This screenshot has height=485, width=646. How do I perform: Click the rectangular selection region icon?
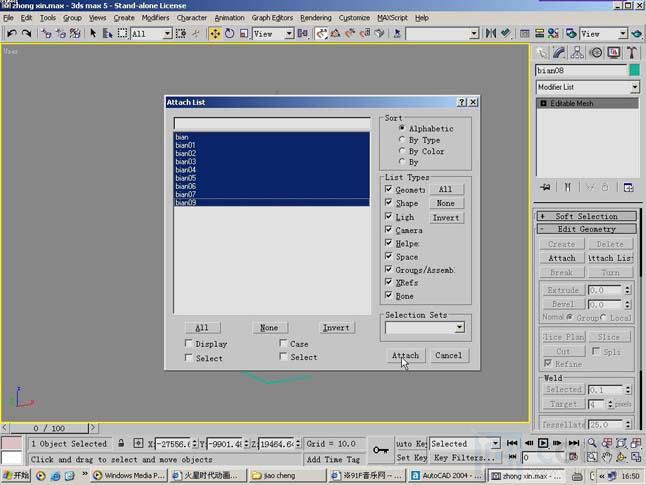[x=122, y=33]
